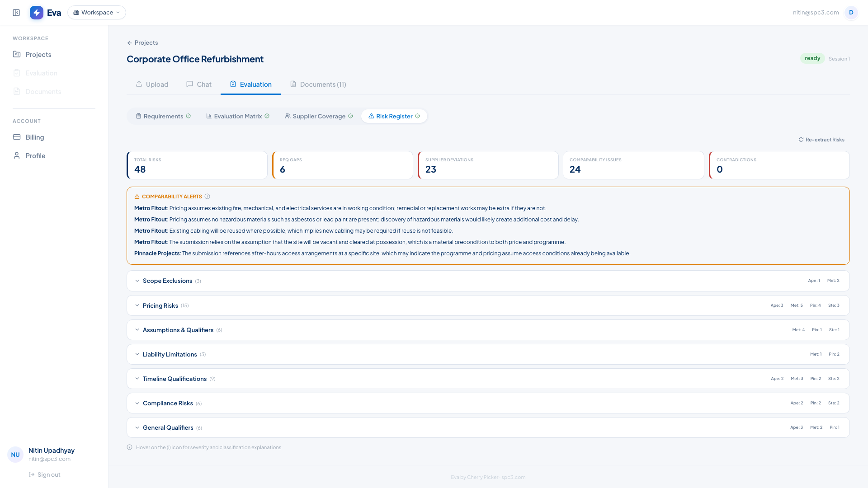This screenshot has height=488, width=868.
Task: Click the Session 1 label
Action: (x=839, y=59)
